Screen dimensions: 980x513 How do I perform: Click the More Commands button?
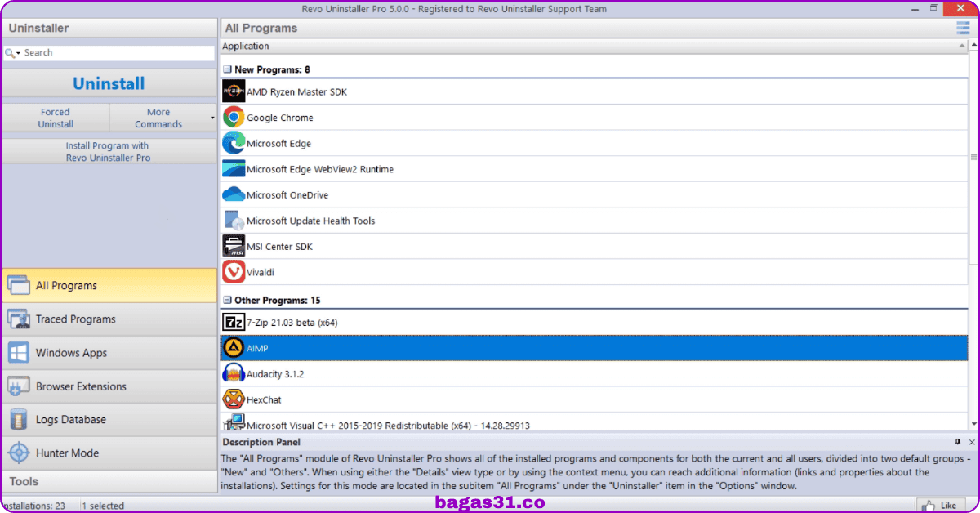pyautogui.click(x=158, y=118)
